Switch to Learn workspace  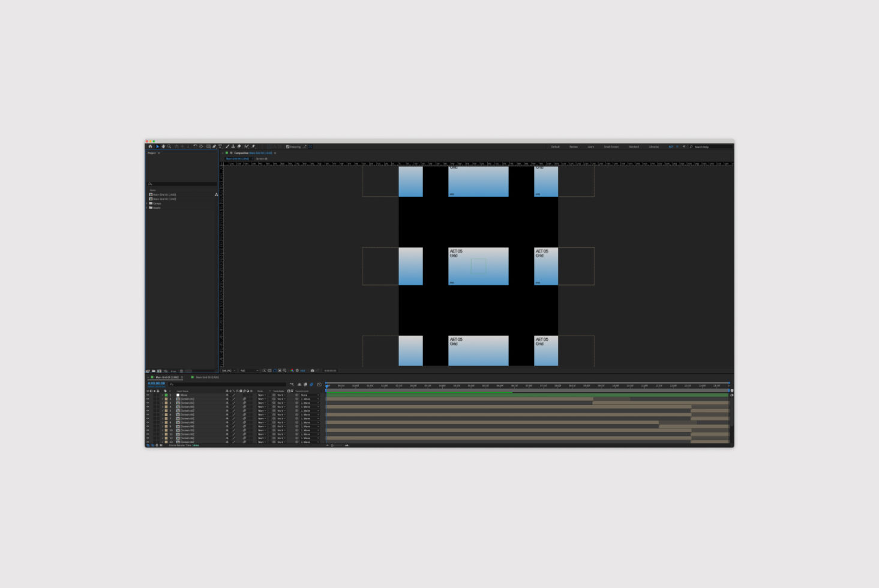[590, 146]
